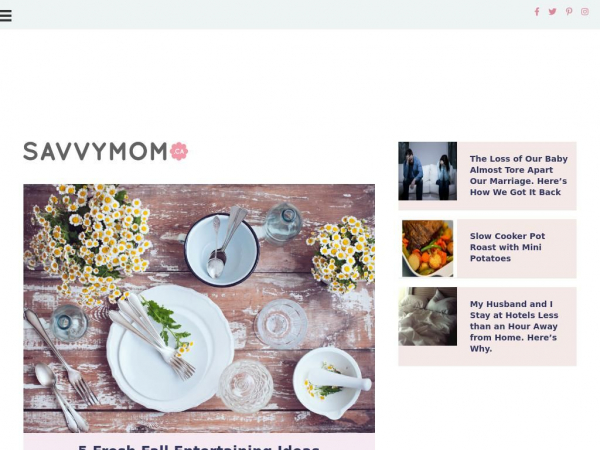
Task: Read 'My Husband and I Stay at Hotels' article
Action: tap(514, 326)
